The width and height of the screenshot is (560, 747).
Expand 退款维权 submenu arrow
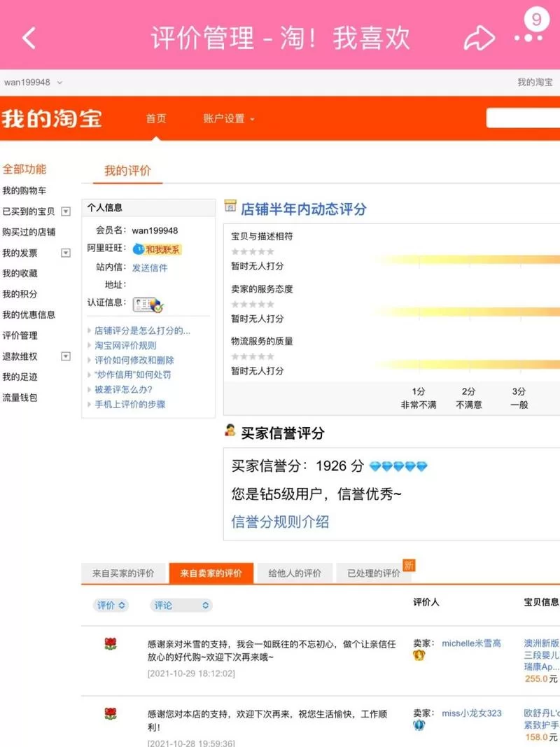[x=66, y=356]
